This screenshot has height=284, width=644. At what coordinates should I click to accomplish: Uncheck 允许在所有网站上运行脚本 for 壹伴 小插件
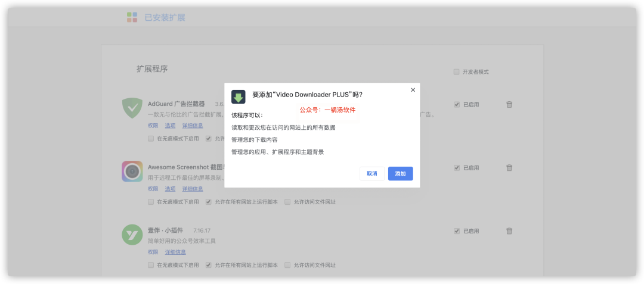pos(209,265)
